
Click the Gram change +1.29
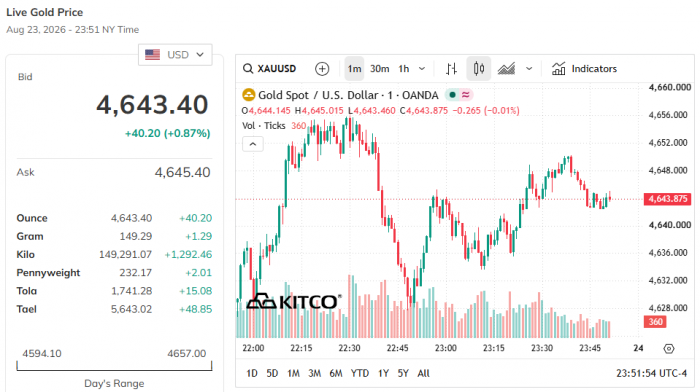[x=199, y=236]
